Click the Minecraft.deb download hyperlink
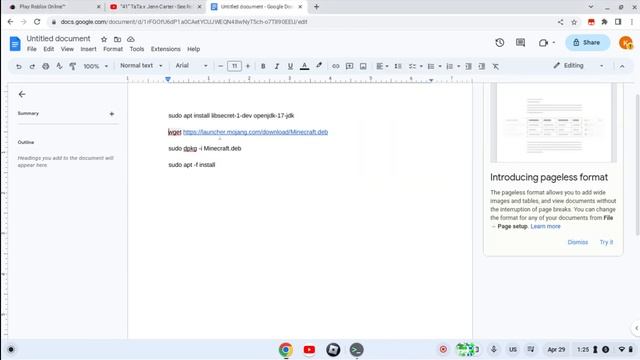This screenshot has height=360, width=640. (x=256, y=132)
